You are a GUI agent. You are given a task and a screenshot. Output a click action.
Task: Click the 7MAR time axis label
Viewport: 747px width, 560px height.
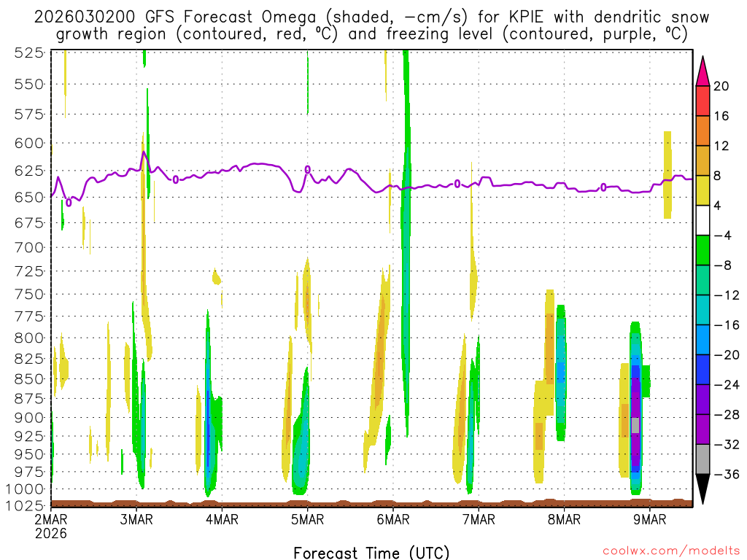[479, 519]
